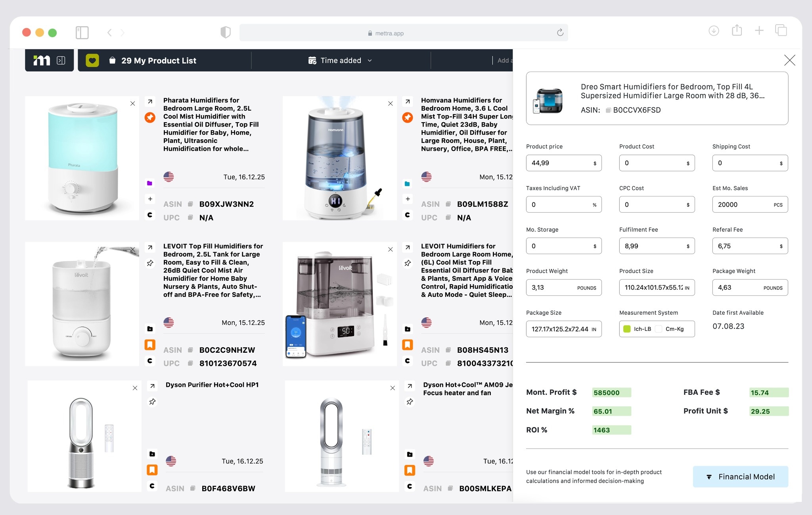
Task: Open the Pharata product via the external link arrow
Action: tap(150, 102)
